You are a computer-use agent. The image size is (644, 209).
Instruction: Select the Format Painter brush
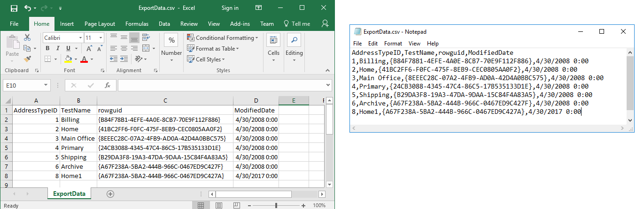[27, 59]
